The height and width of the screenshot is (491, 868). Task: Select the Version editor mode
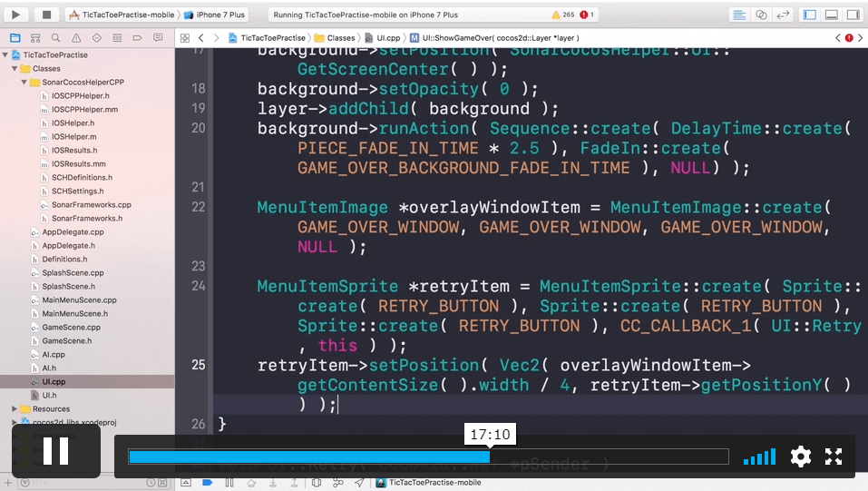point(783,15)
